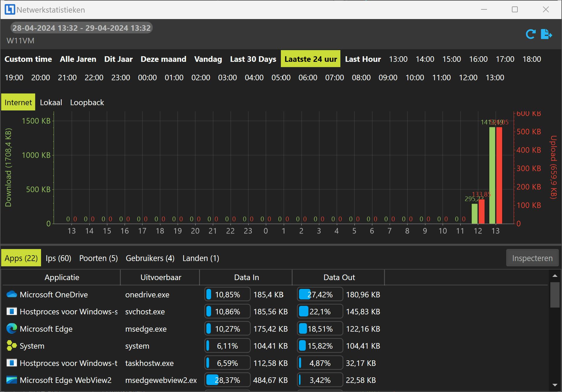
Task: Sort by the Applicatie column header
Action: 62,277
